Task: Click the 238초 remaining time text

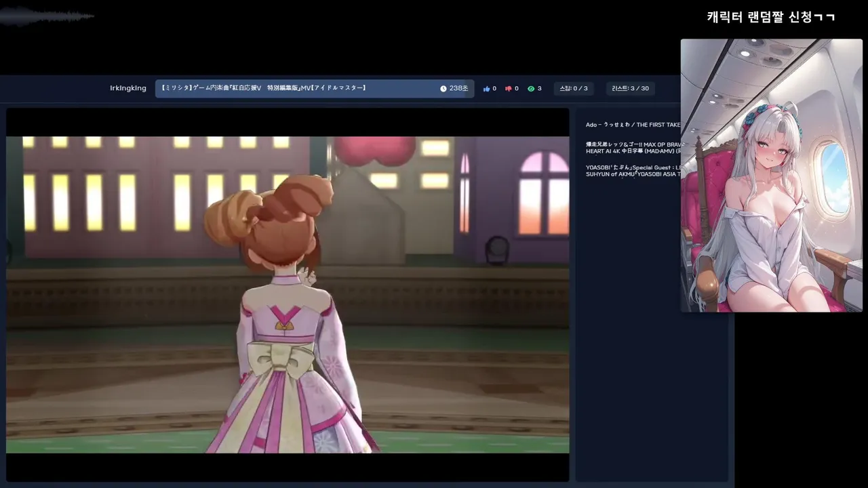Action: (x=459, y=89)
